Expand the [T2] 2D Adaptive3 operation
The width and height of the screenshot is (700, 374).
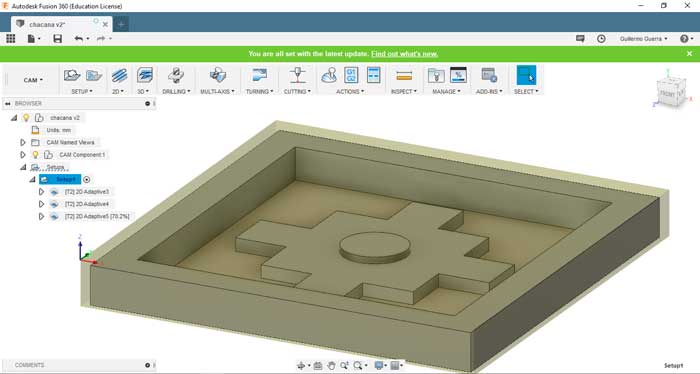41,192
